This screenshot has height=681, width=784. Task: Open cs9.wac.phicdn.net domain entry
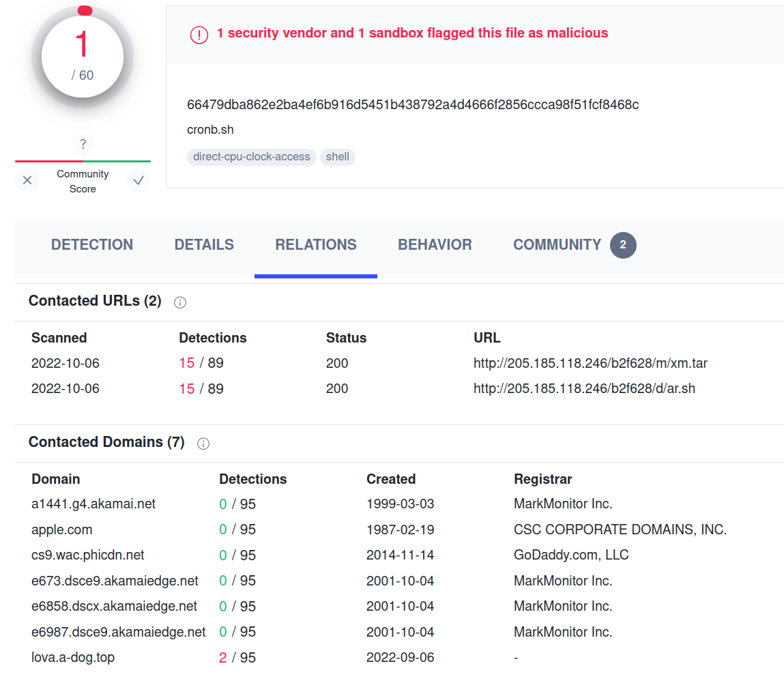click(x=88, y=555)
